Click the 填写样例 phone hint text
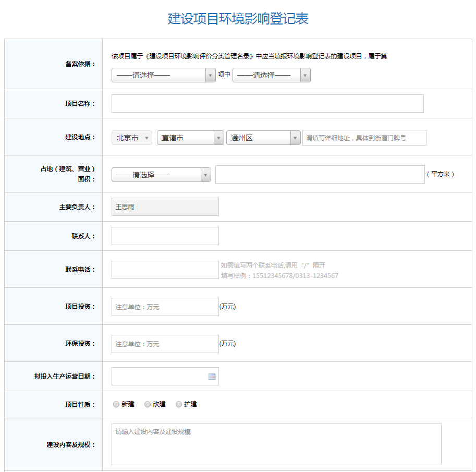The width and height of the screenshot is (476, 472). (279, 275)
